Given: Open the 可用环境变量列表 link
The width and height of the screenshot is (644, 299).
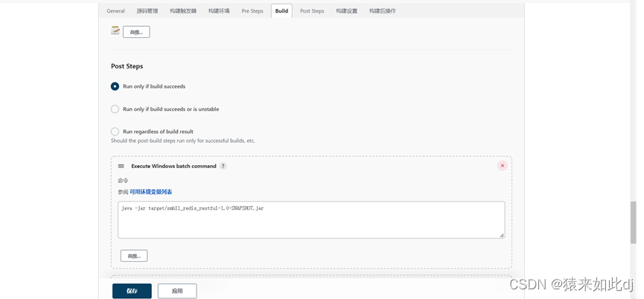Looking at the screenshot, I should (x=150, y=192).
